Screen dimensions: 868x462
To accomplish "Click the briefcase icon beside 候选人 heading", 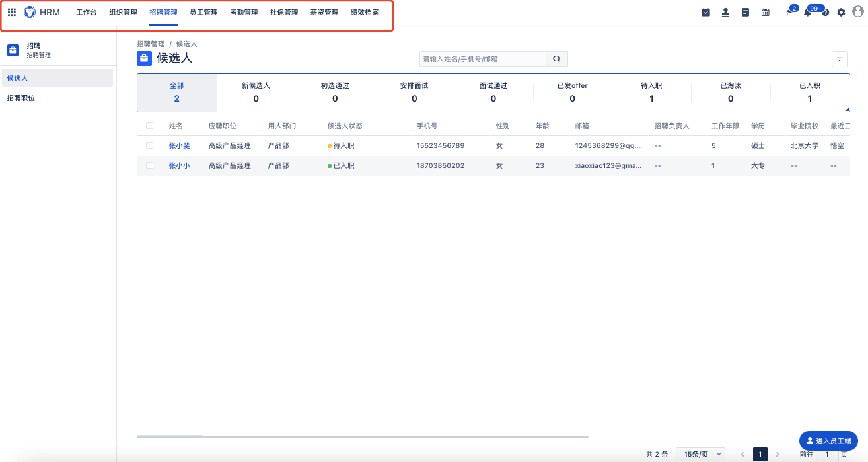I will 144,58.
